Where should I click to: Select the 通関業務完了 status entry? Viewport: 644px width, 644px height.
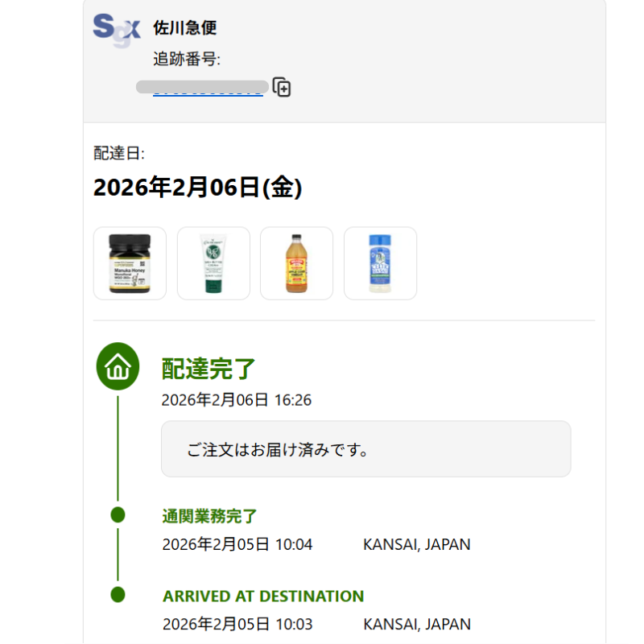tap(210, 517)
